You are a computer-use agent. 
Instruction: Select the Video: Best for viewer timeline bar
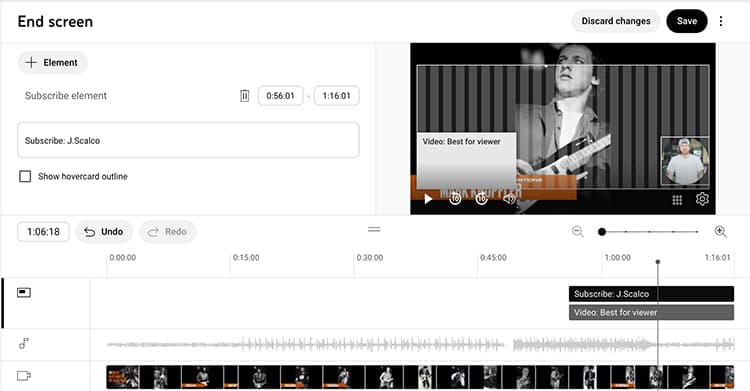pos(651,313)
